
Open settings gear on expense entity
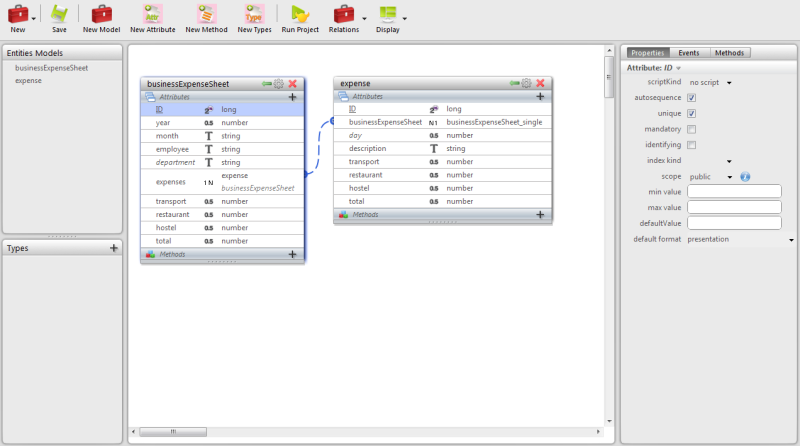tap(527, 83)
